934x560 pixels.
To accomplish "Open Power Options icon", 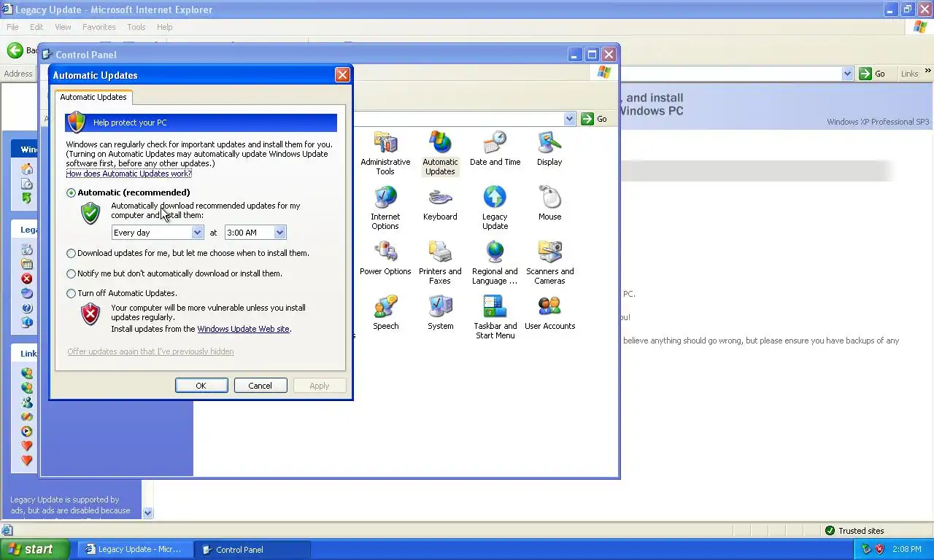I will [385, 258].
